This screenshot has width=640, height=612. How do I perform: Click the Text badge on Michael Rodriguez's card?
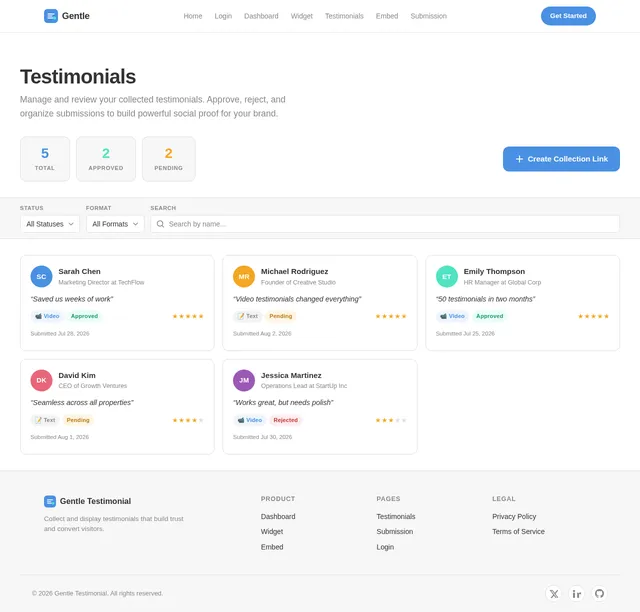[x=248, y=316]
